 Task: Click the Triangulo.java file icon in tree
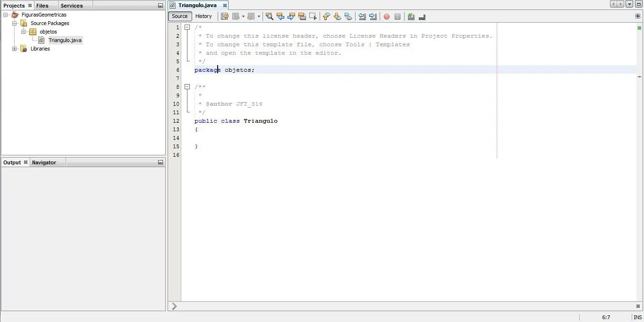pyautogui.click(x=42, y=40)
